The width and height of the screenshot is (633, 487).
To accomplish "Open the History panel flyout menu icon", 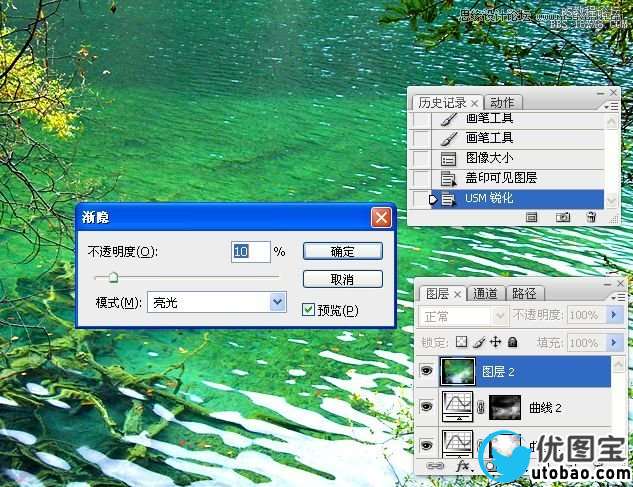I will 612,106.
